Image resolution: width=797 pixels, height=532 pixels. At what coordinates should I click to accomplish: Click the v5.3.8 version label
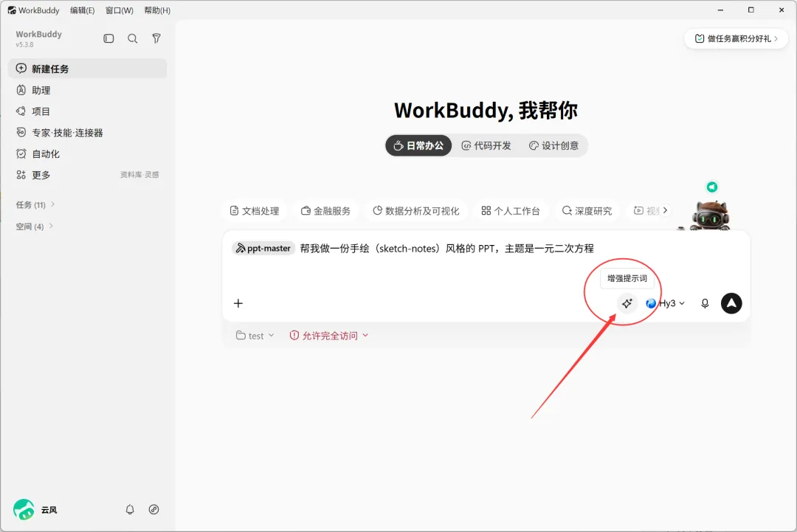point(24,45)
